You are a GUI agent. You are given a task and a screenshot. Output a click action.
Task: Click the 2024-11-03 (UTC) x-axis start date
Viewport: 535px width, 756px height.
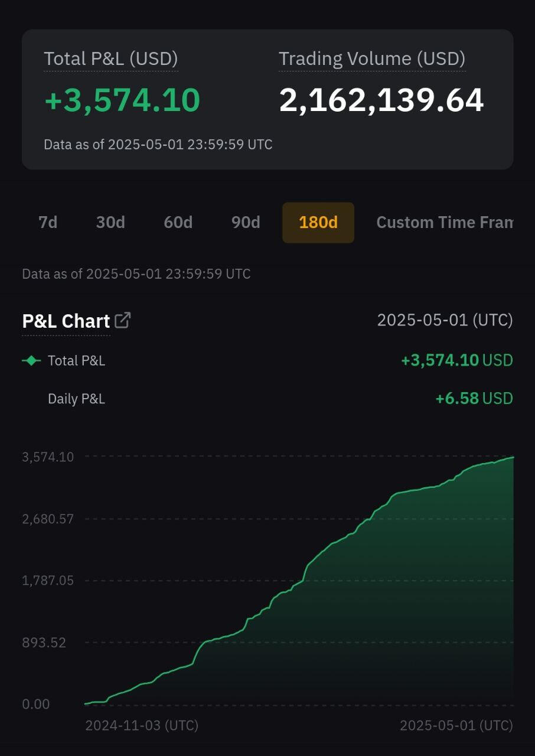click(x=142, y=725)
